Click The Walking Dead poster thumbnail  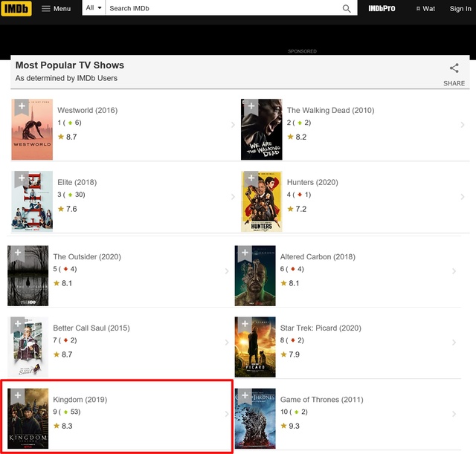(261, 129)
